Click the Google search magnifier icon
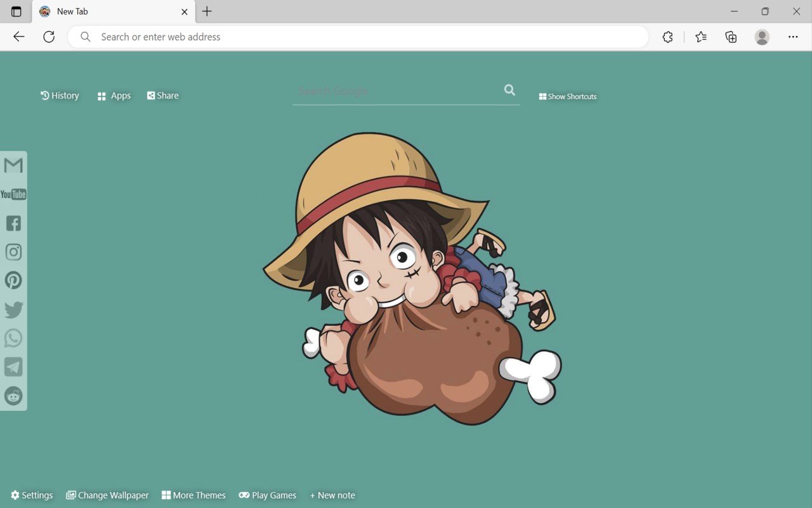The width and height of the screenshot is (812, 508). point(509,90)
